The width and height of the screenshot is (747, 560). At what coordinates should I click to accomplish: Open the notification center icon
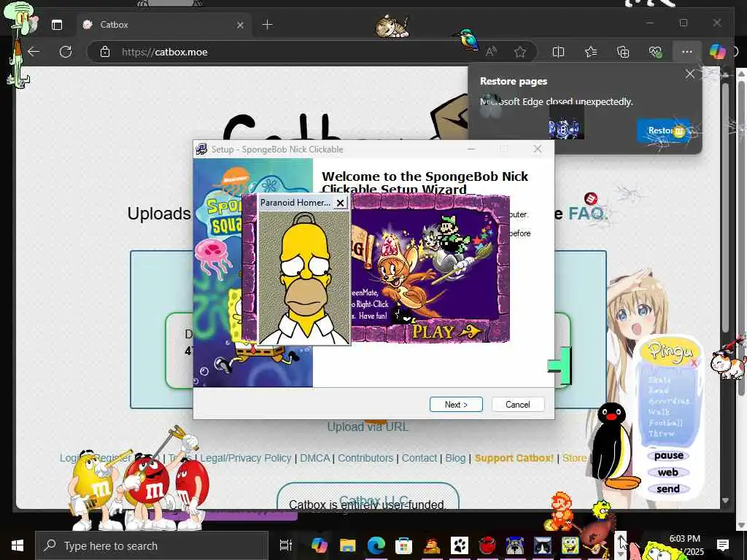tap(723, 545)
